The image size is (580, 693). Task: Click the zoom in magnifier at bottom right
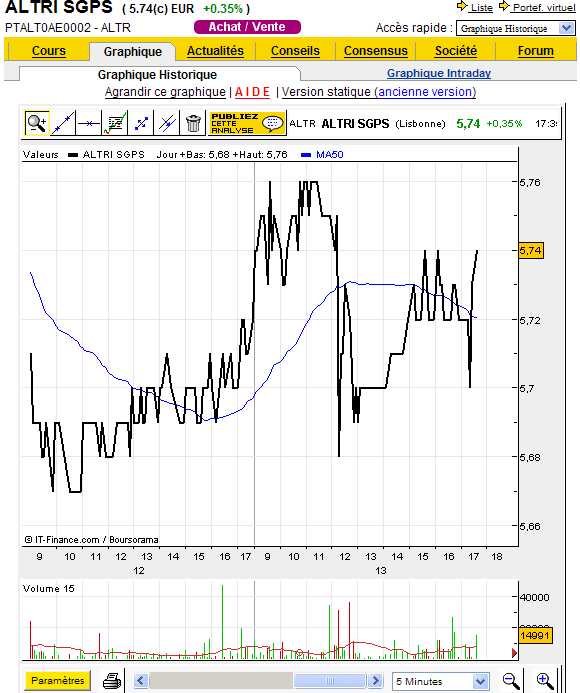tap(545, 681)
